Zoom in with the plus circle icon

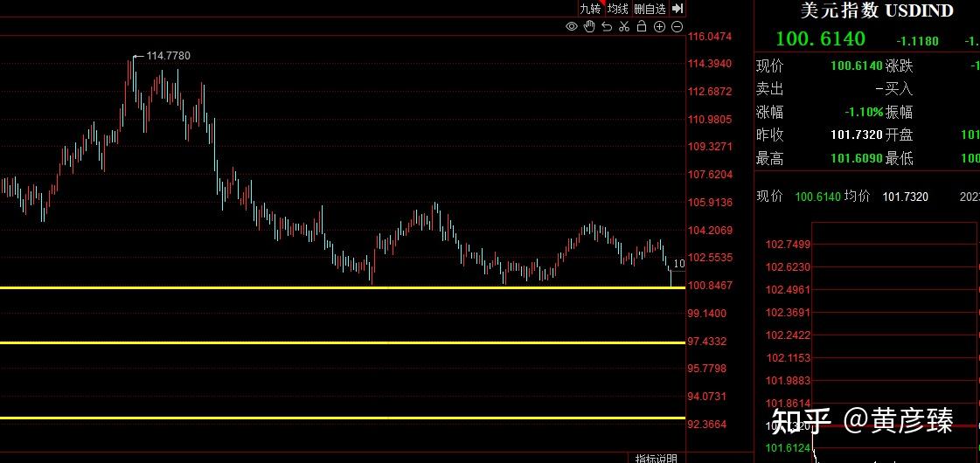(659, 26)
